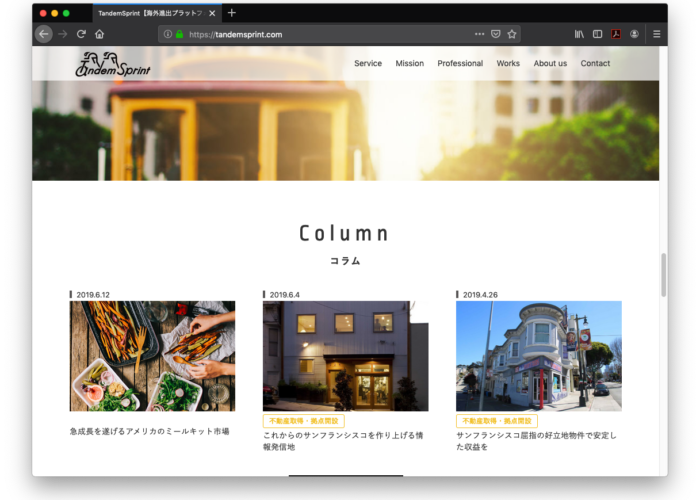The image size is (700, 500).
Task: Expand the page actions three-dot menu
Action: coord(479,34)
